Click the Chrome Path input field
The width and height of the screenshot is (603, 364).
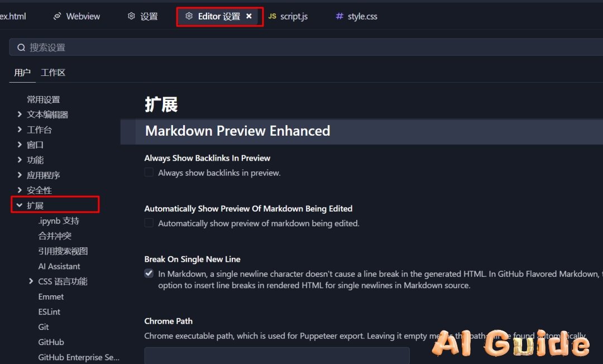point(277,356)
